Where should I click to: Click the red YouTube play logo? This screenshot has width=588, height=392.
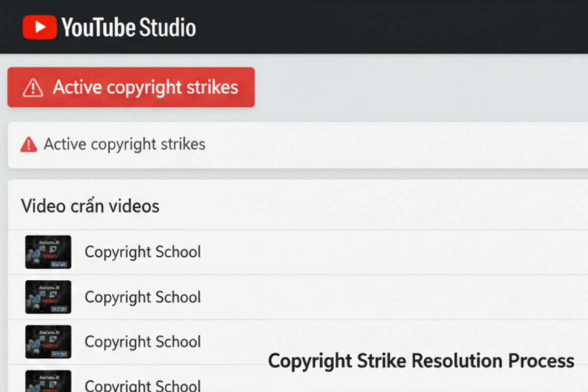40,27
